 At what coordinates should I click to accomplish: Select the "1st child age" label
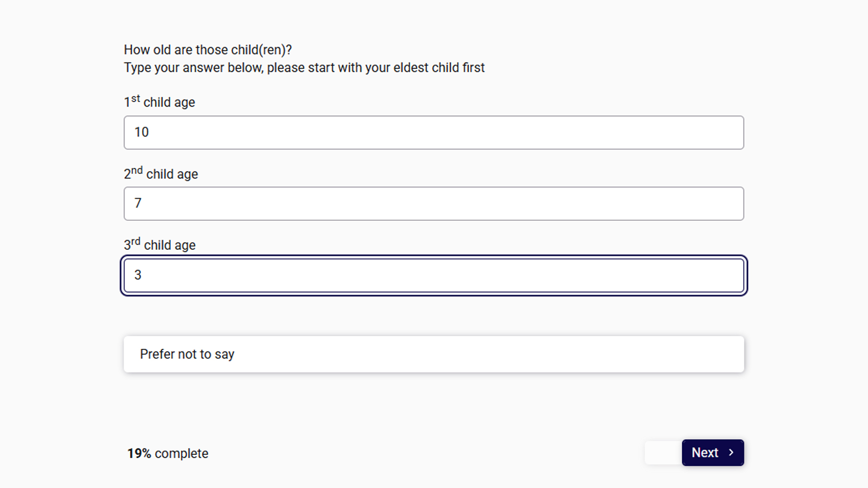click(159, 101)
